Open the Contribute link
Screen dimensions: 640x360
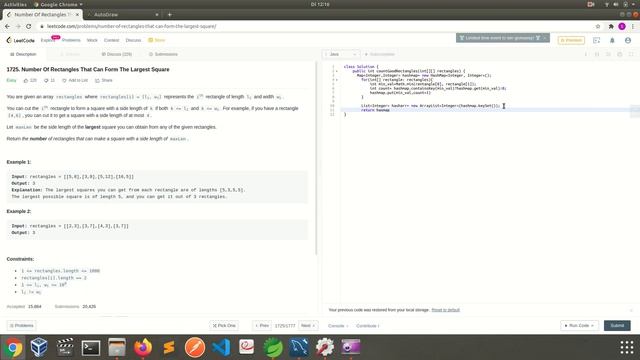pos(367,326)
